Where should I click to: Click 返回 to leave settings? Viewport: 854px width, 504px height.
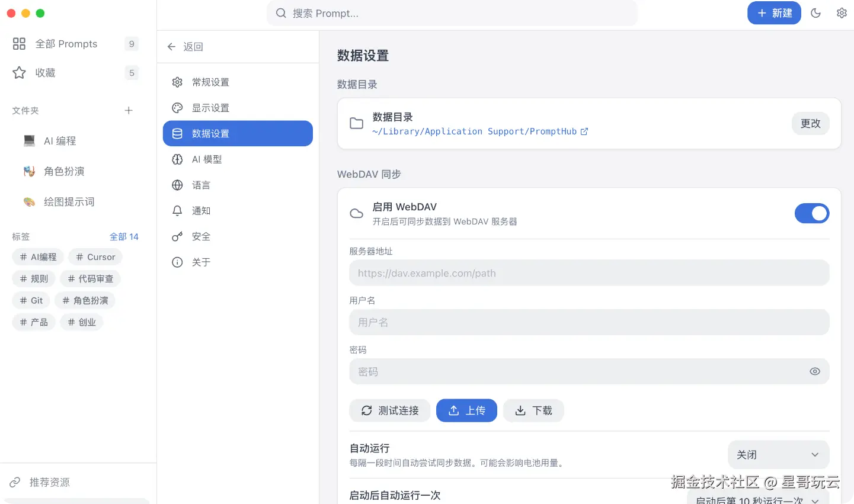[185, 47]
